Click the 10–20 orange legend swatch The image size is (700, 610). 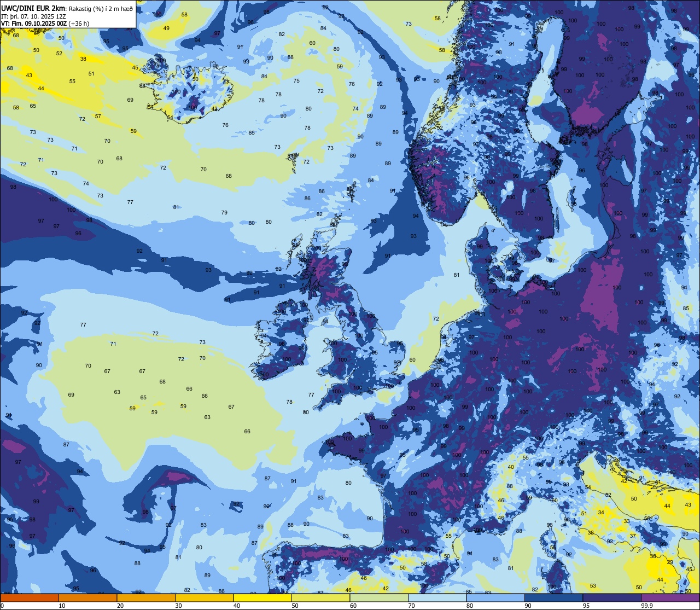pyautogui.click(x=87, y=597)
